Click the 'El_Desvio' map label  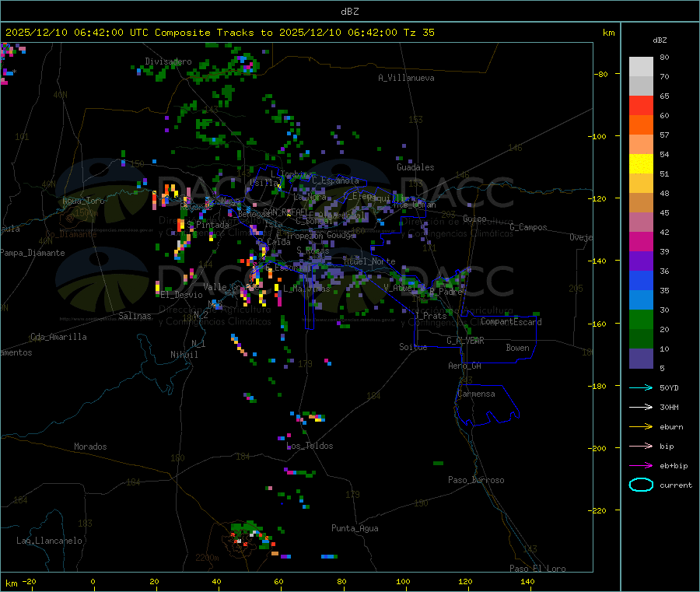tap(181, 295)
